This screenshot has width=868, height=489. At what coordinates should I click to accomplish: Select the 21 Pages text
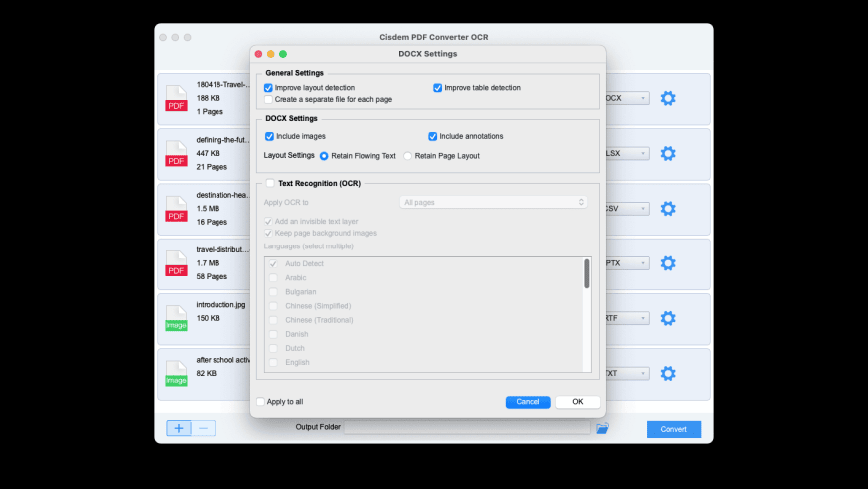tap(212, 166)
